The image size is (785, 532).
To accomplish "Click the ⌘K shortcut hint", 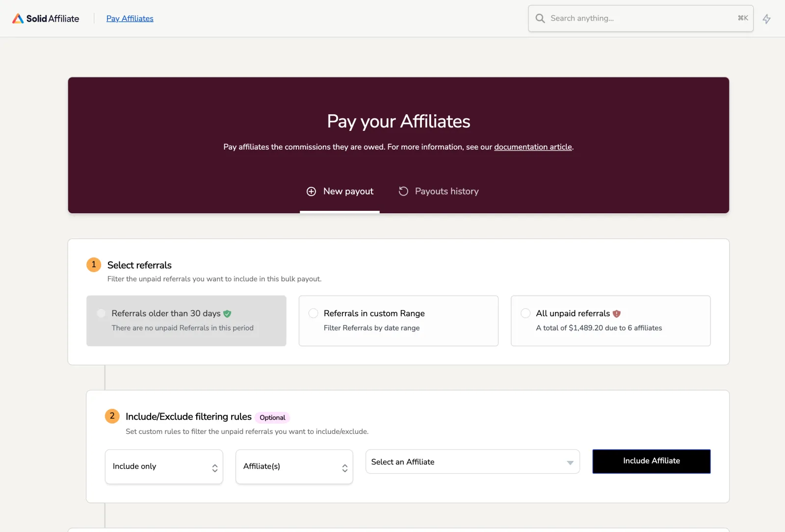I will [743, 18].
